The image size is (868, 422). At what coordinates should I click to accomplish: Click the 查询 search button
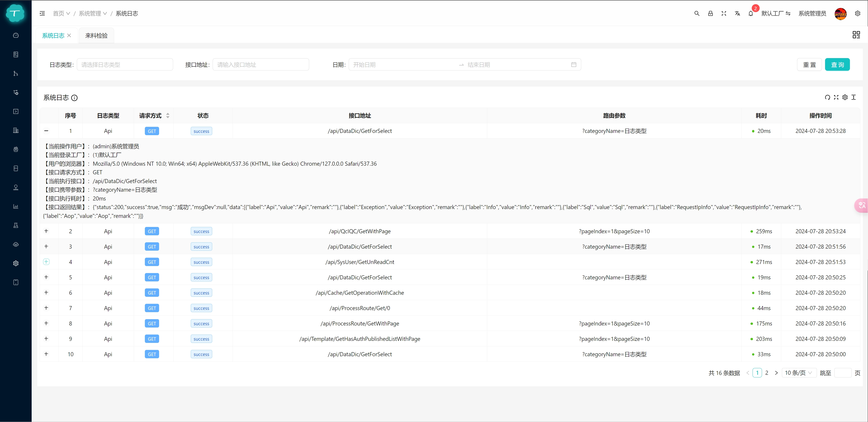click(x=837, y=65)
